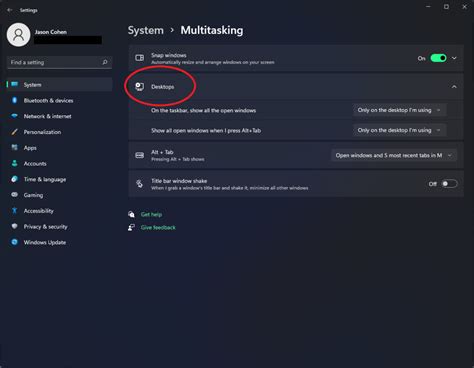The height and width of the screenshot is (368, 474).
Task: Click the Desktops icon
Action: [140, 87]
